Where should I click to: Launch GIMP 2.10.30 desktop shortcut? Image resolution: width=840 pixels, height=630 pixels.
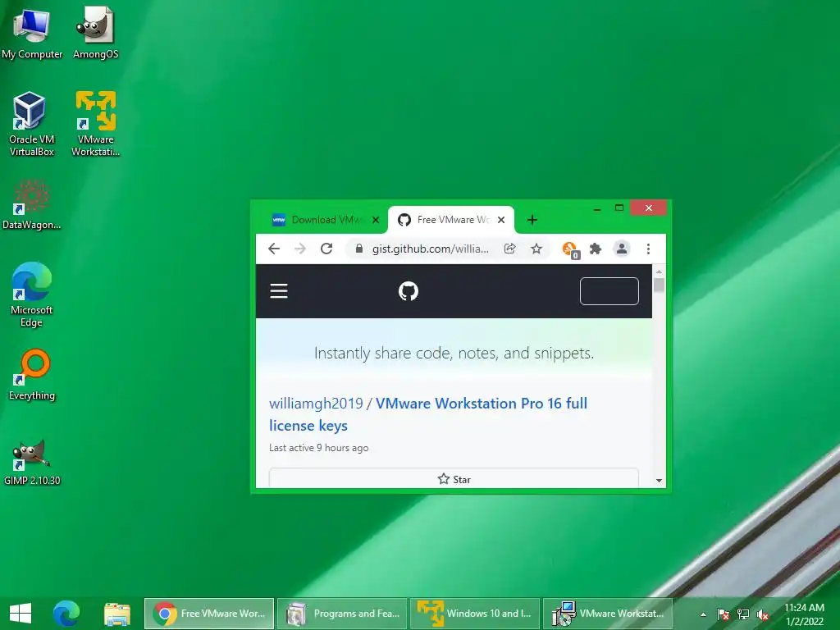32,463
